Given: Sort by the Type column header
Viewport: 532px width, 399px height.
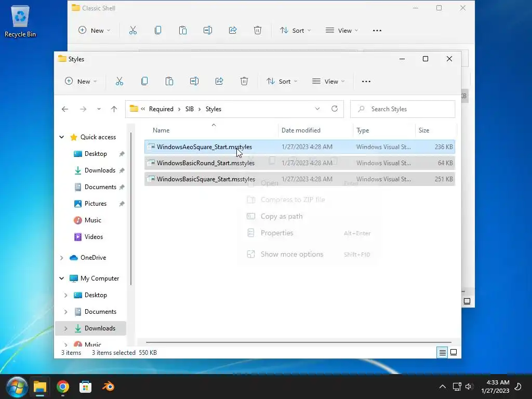Looking at the screenshot, I should [384, 130].
